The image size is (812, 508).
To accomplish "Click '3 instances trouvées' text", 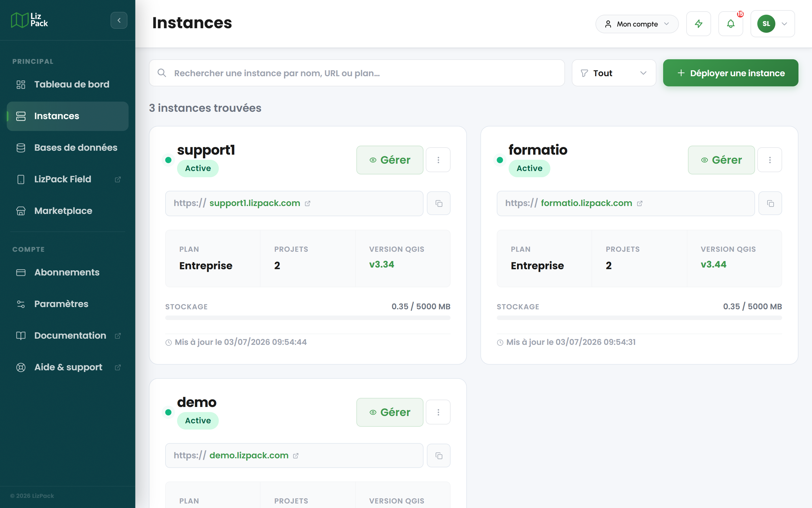I will coord(205,108).
